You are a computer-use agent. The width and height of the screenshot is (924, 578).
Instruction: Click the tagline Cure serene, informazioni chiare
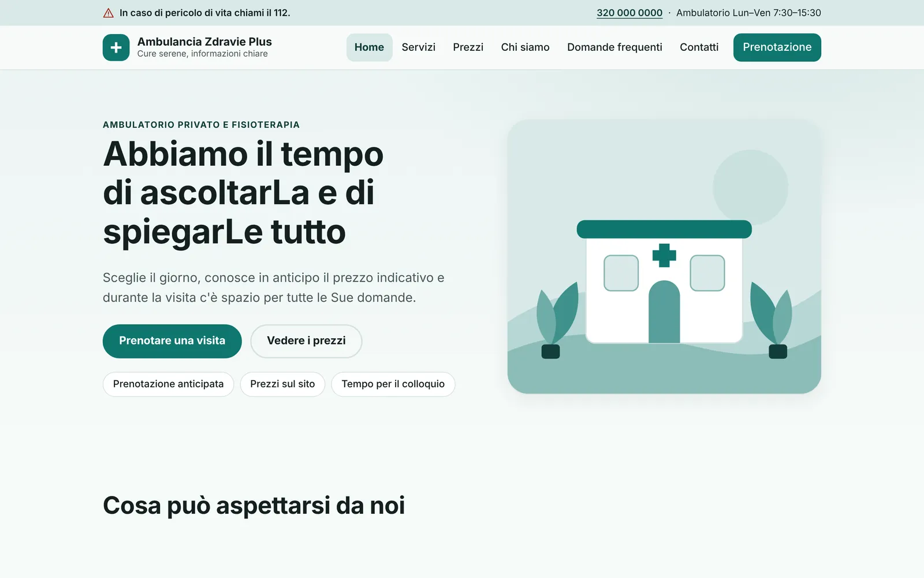click(203, 54)
